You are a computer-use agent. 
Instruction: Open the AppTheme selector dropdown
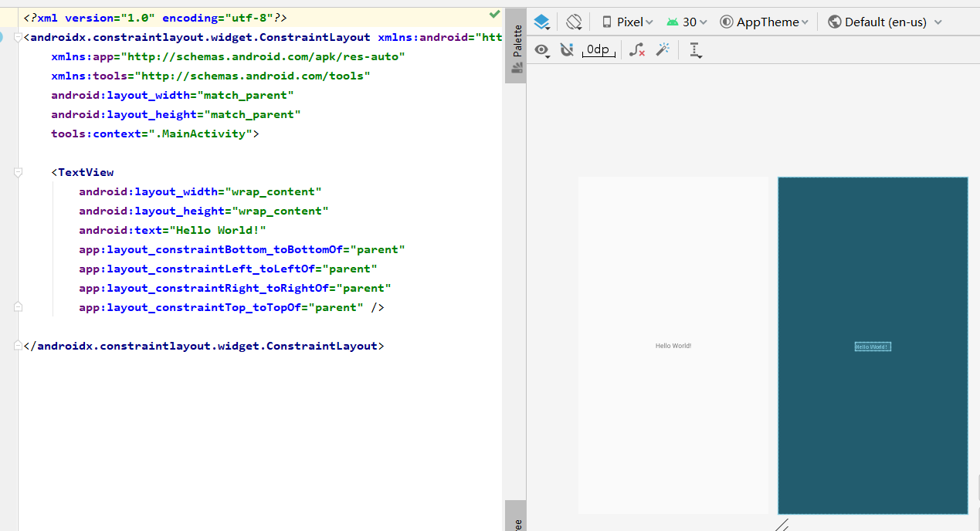[x=765, y=22]
